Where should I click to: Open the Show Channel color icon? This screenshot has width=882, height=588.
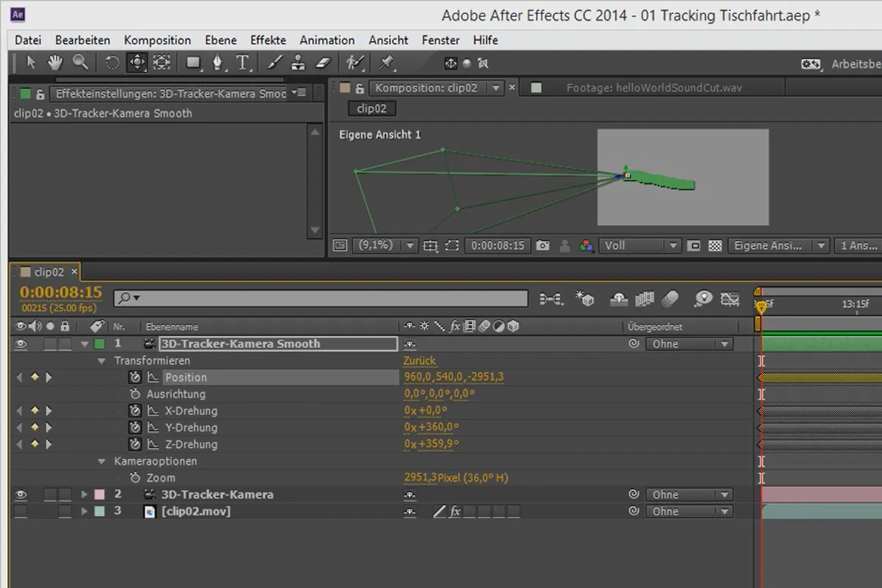[586, 245]
